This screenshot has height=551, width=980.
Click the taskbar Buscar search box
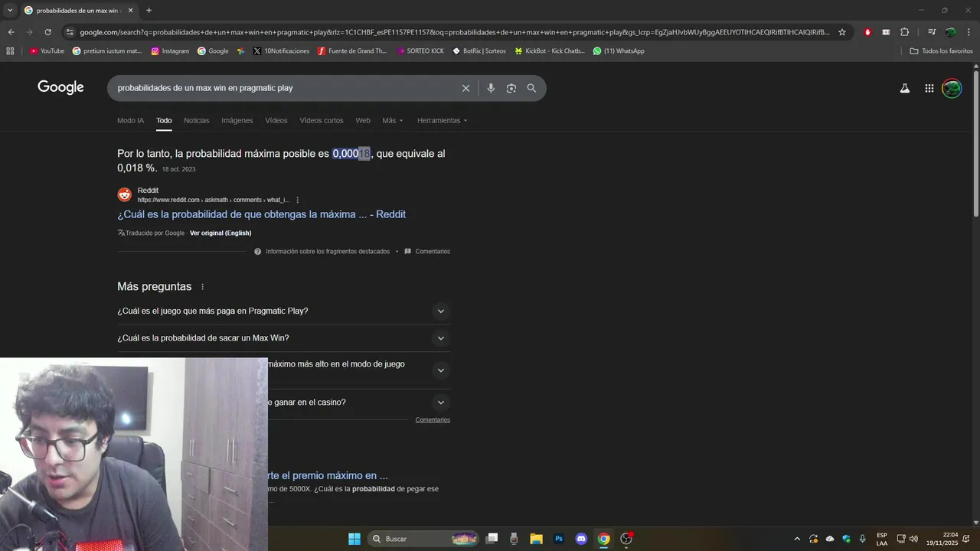(x=423, y=539)
